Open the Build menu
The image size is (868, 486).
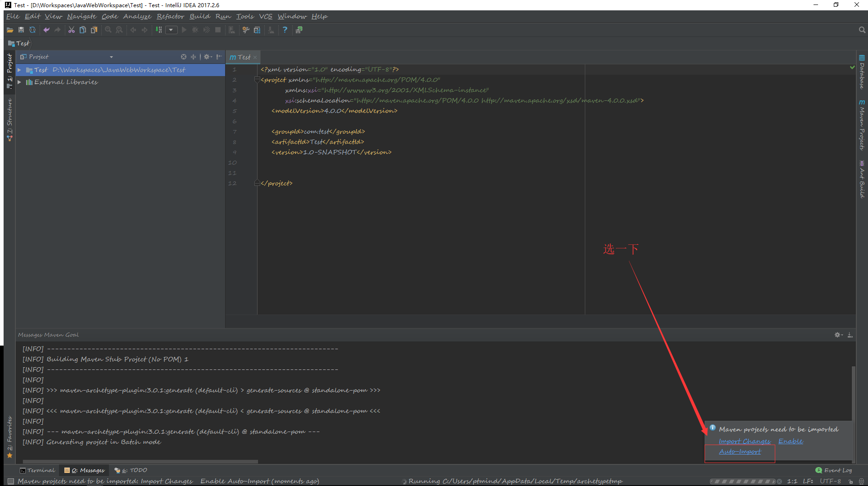pyautogui.click(x=199, y=16)
